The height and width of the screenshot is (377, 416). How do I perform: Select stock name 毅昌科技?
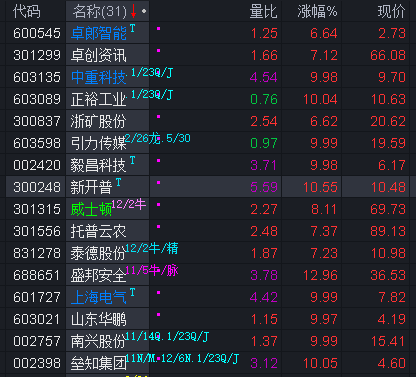click(x=99, y=165)
